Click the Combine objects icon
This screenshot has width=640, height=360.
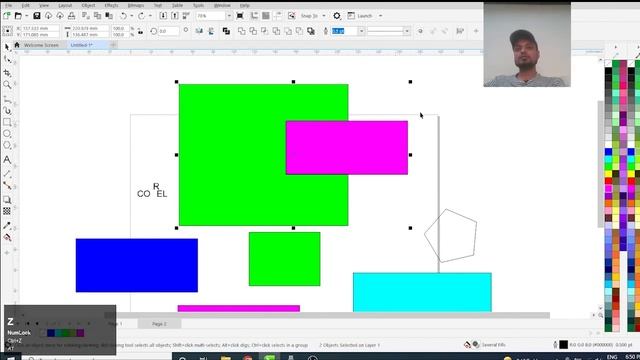226,31
